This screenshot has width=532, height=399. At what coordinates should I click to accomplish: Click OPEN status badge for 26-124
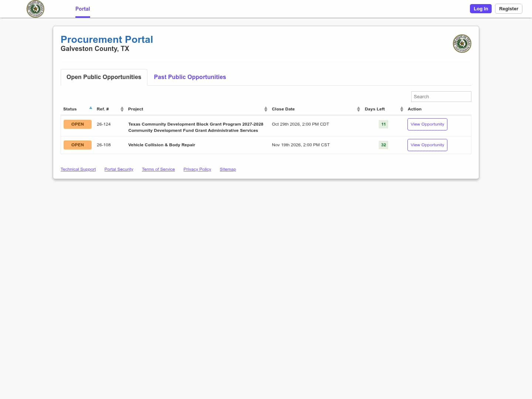[x=78, y=125]
